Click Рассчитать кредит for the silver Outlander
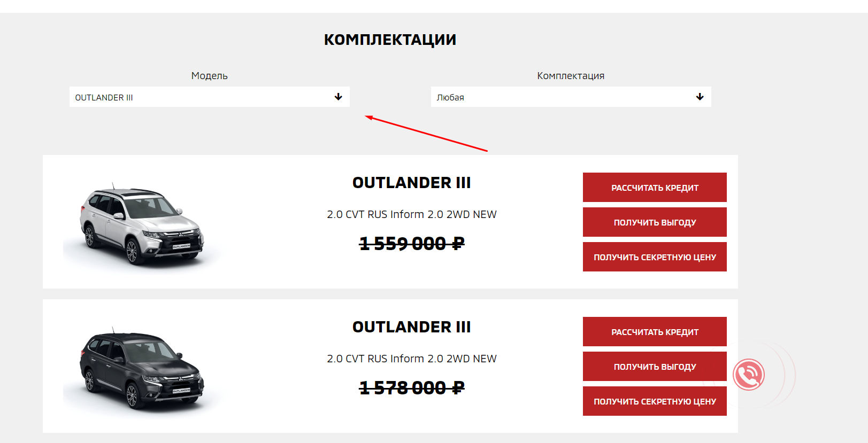868x443 pixels. (655, 188)
